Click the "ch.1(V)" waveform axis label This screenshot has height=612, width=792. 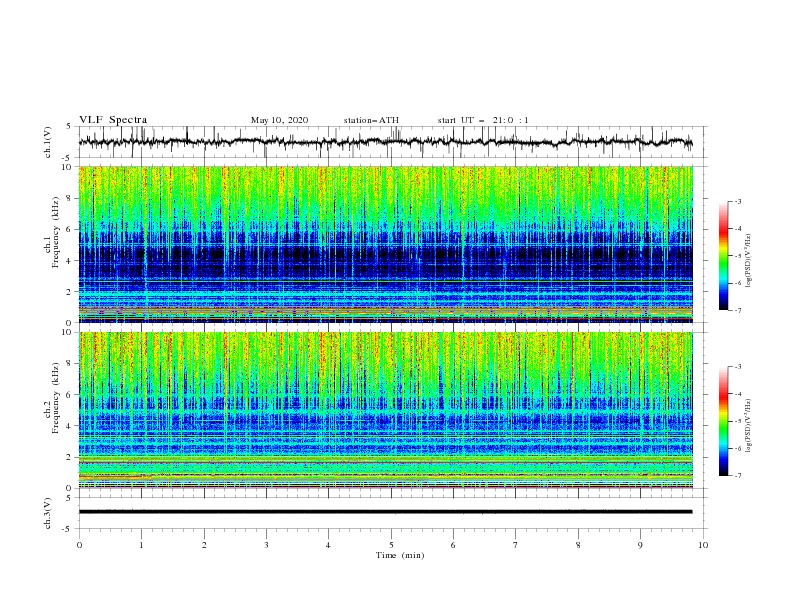coord(48,142)
